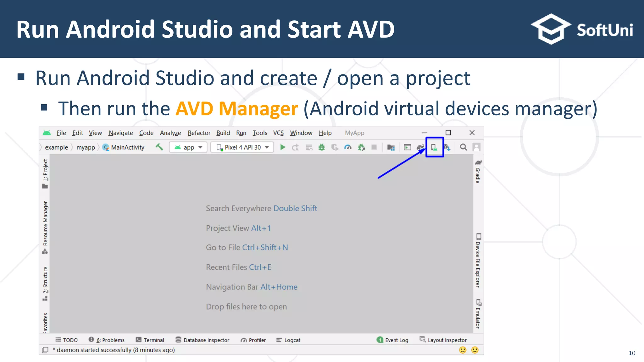644x362 pixels.
Task: Toggle tool window quick access icon in status bar
Action: coord(45,350)
